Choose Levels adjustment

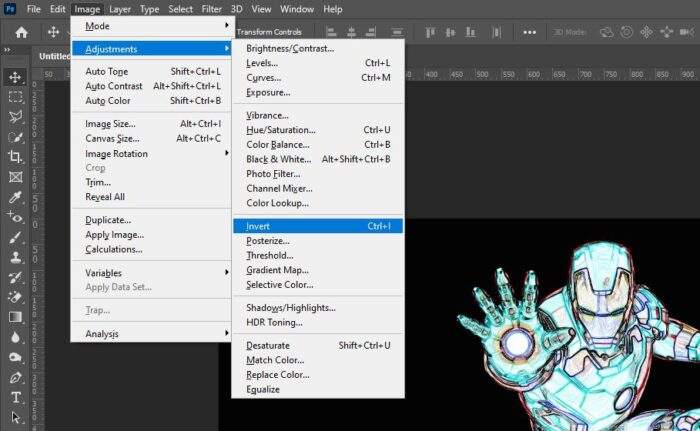pyautogui.click(x=318, y=63)
